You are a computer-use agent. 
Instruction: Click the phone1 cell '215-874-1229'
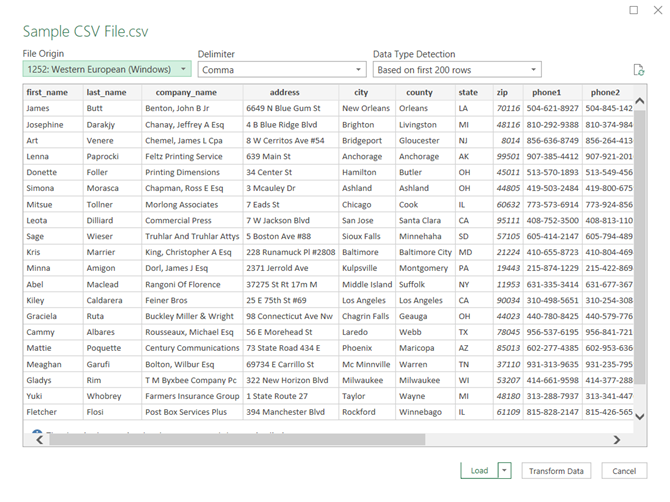552,268
